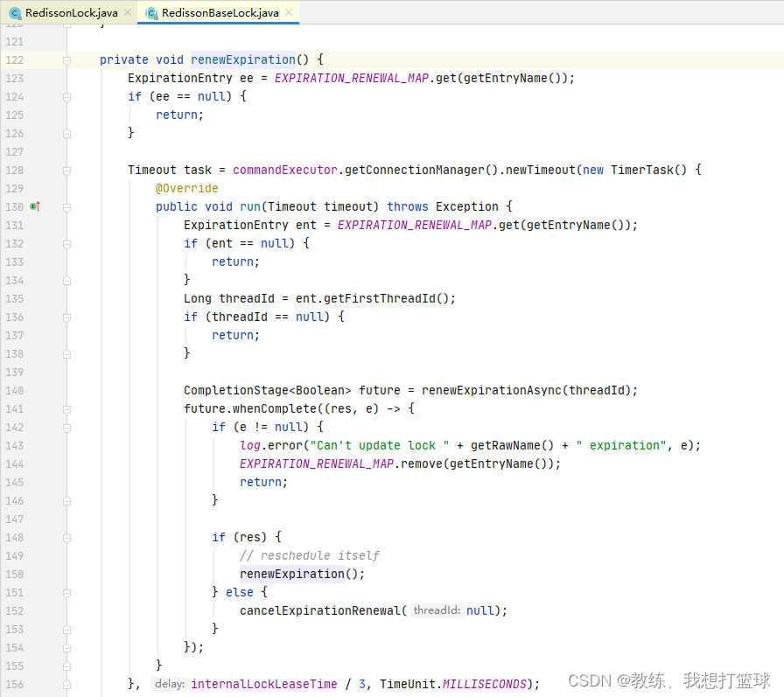Click the overriding method gutter icon at line 130

click(x=33, y=206)
